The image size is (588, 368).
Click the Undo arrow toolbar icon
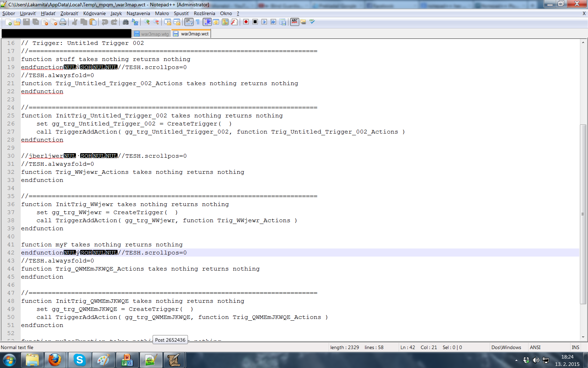(x=105, y=22)
